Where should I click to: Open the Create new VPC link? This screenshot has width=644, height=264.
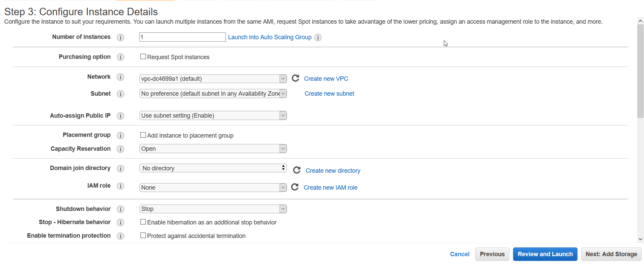click(326, 79)
